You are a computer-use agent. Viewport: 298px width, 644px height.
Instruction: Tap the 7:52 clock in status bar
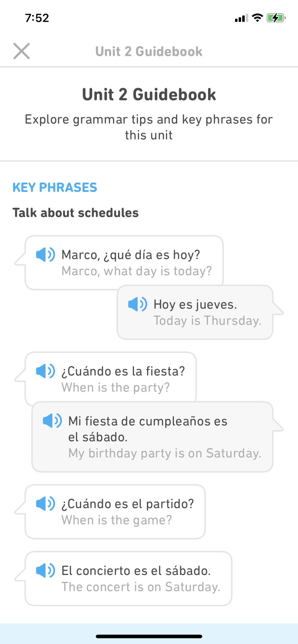point(37,18)
